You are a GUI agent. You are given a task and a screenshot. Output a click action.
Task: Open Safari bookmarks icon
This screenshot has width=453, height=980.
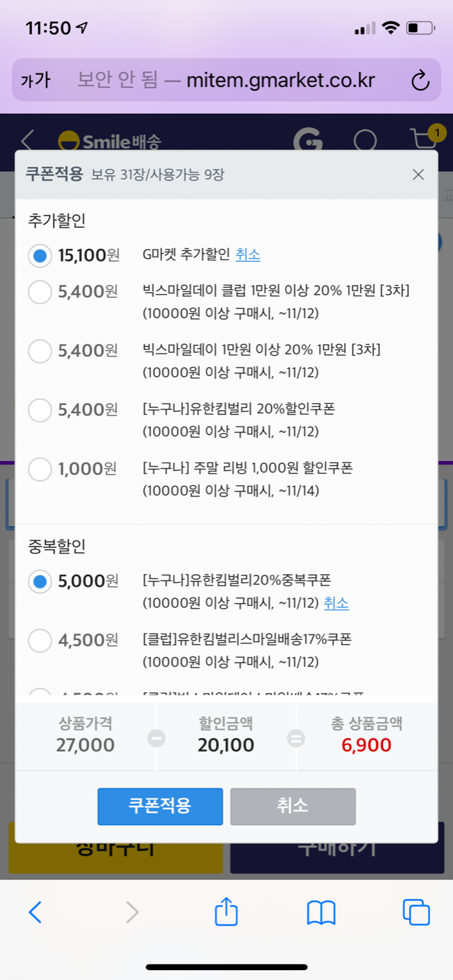coord(321,913)
